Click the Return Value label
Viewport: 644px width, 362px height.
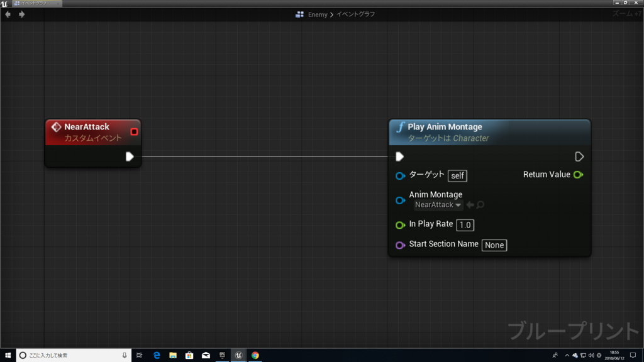(x=547, y=175)
